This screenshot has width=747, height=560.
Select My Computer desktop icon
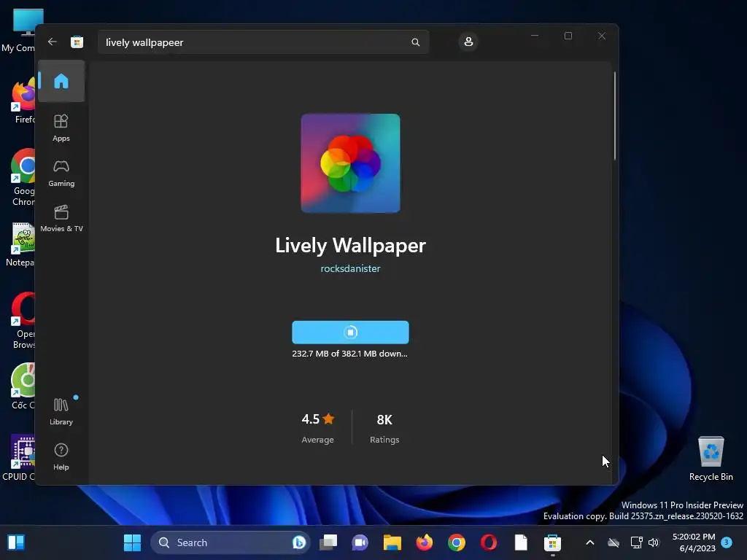(x=19, y=31)
